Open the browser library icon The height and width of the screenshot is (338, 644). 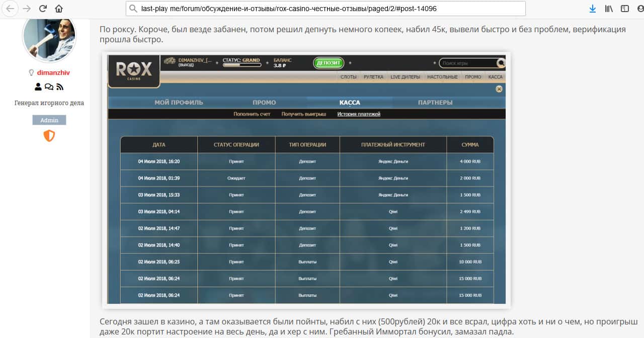[x=609, y=9]
